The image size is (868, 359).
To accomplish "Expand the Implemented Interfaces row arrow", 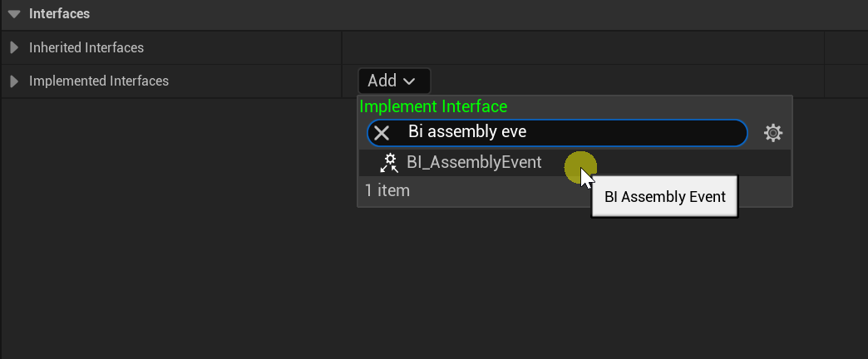I will pyautogui.click(x=14, y=81).
